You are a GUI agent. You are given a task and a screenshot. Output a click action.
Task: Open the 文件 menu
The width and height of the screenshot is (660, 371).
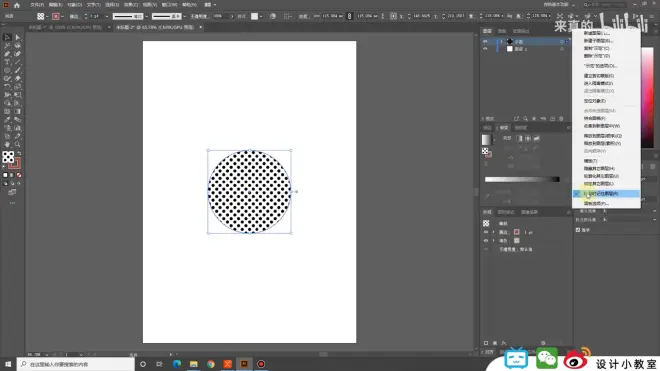[x=37, y=5]
